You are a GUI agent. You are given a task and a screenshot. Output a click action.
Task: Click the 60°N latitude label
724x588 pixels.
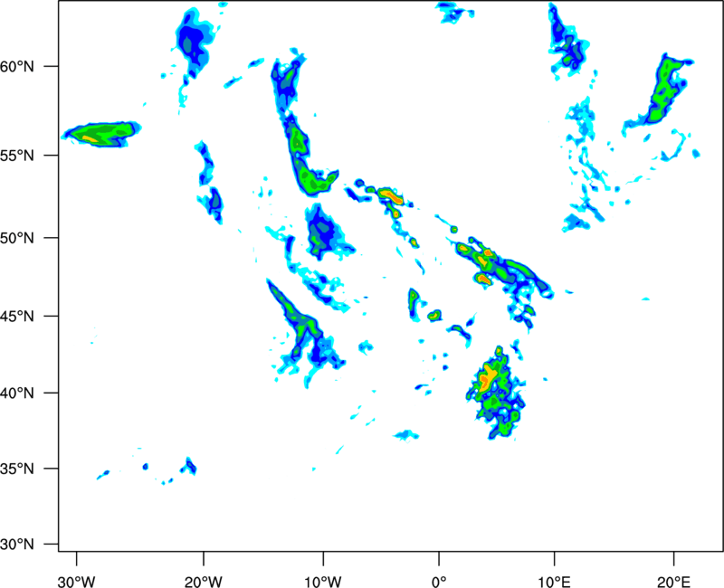point(17,67)
